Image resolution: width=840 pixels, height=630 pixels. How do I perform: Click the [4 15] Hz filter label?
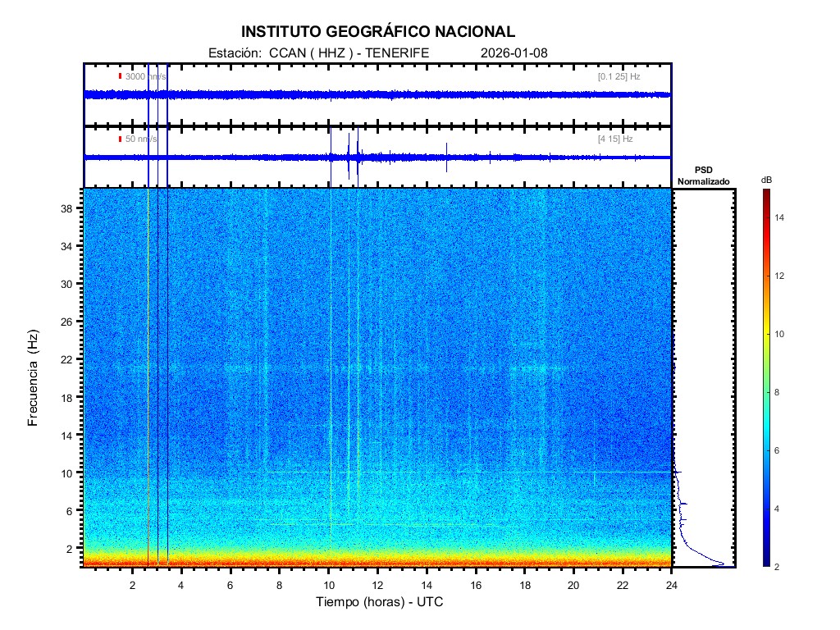(x=615, y=139)
